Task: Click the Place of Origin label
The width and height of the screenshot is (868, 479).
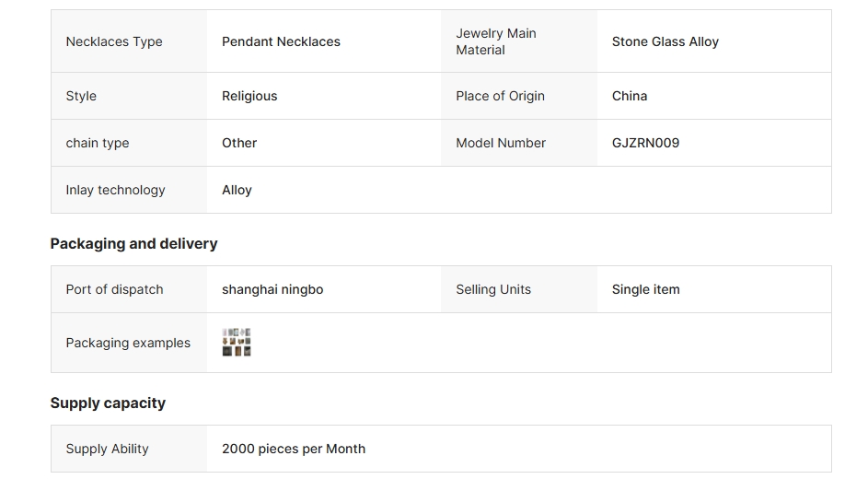Action: (500, 96)
